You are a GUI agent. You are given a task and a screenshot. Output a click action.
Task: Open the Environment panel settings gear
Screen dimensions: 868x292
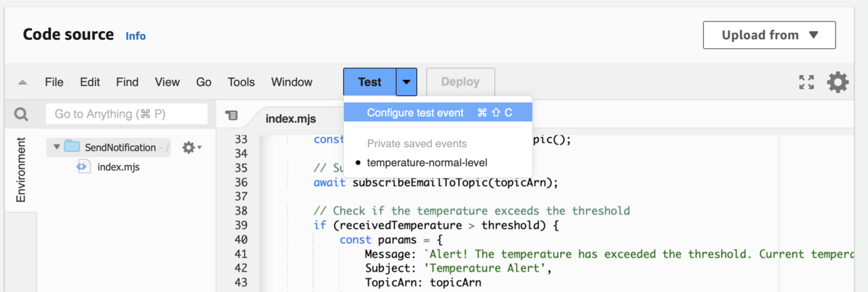click(x=190, y=147)
